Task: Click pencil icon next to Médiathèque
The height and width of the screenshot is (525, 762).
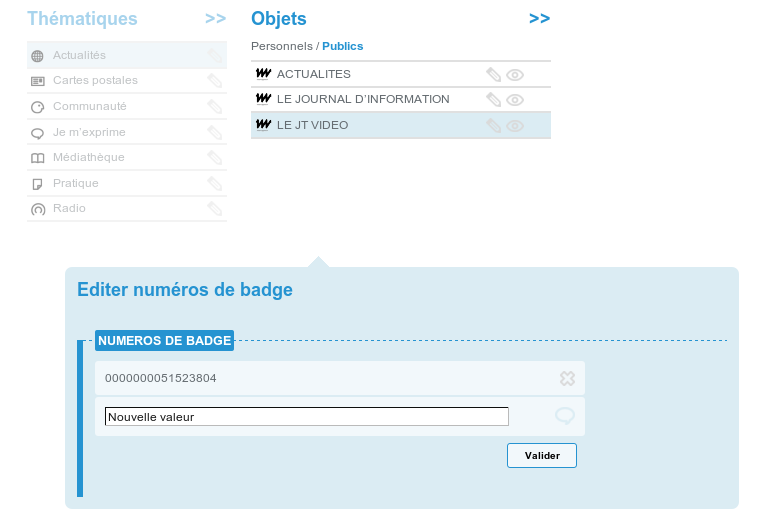Action: click(215, 158)
